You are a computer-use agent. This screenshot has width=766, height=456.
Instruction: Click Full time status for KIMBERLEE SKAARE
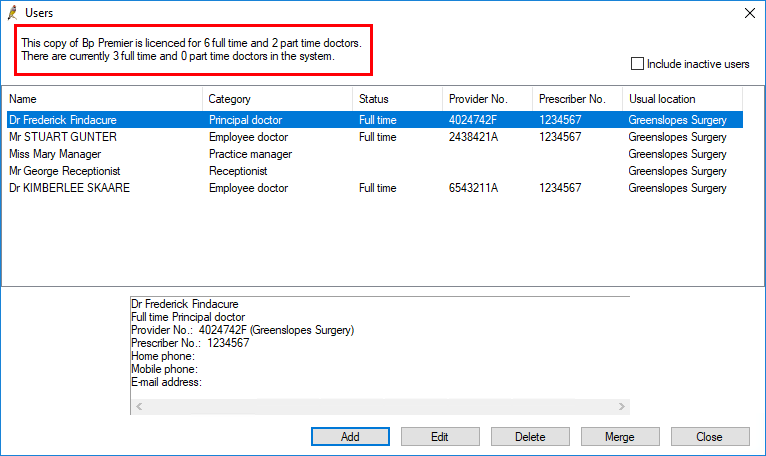tap(377, 188)
